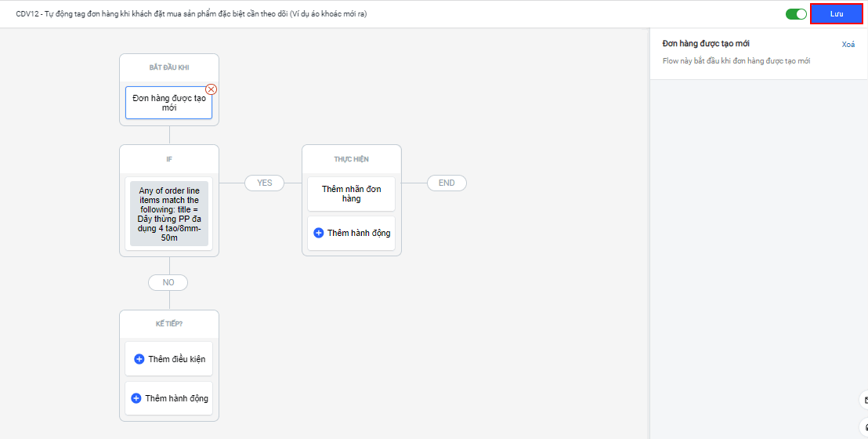
Task: Remove the 'Đơn hàng được tạo mới' trigger
Action: [211, 89]
